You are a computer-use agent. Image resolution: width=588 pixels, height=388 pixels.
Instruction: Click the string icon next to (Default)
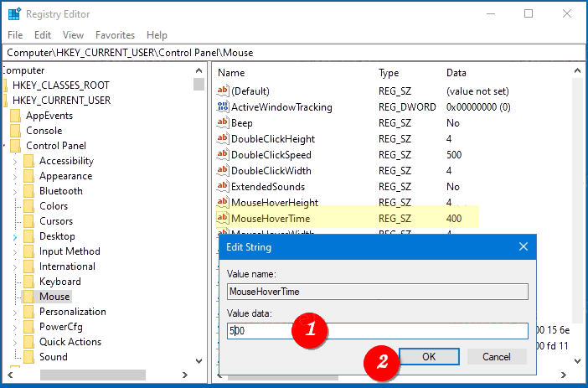(x=222, y=91)
